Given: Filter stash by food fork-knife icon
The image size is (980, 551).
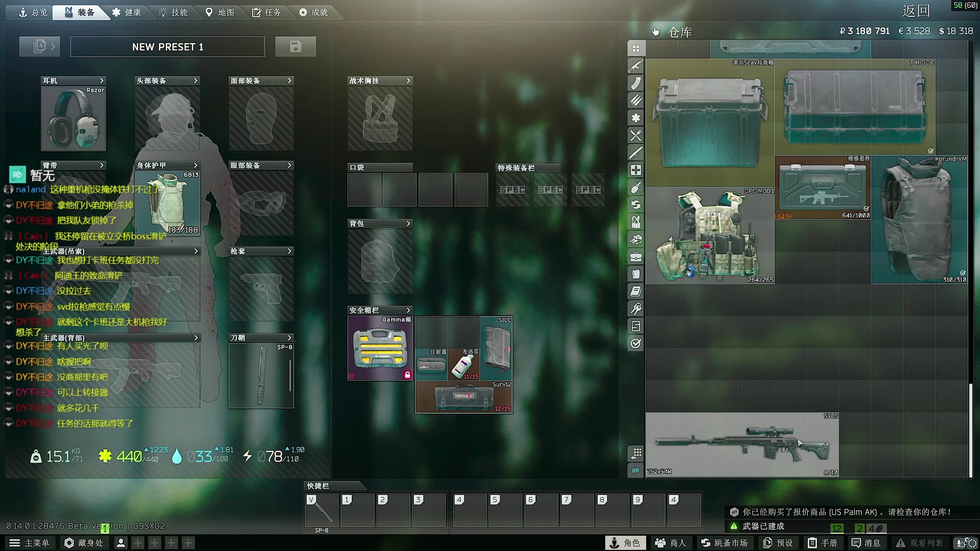Looking at the screenshot, I should [636, 135].
